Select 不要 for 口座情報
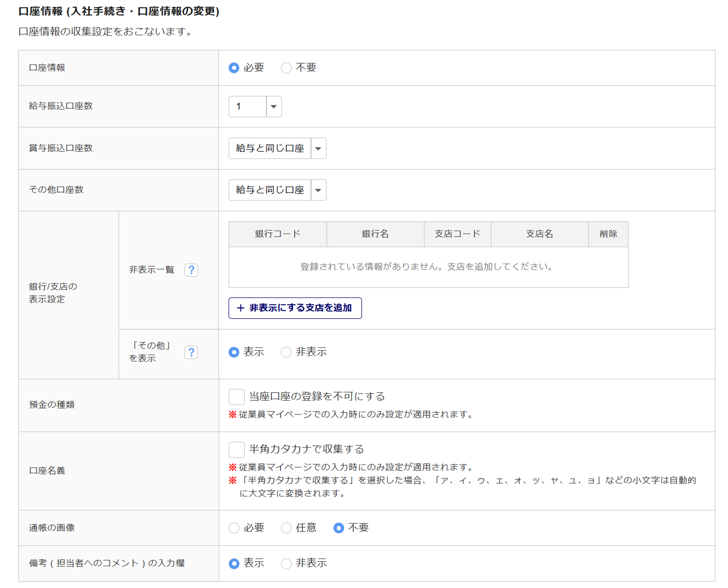This screenshot has height=588, width=728. (286, 68)
